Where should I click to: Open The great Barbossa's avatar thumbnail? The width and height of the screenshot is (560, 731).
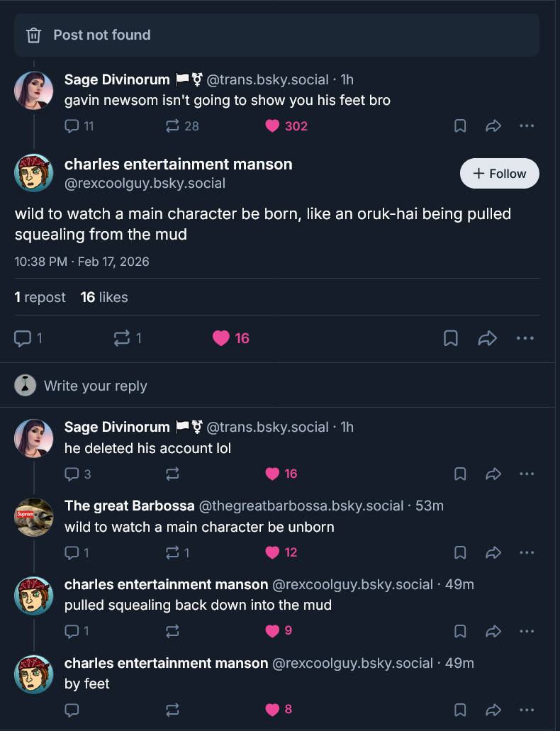34,517
